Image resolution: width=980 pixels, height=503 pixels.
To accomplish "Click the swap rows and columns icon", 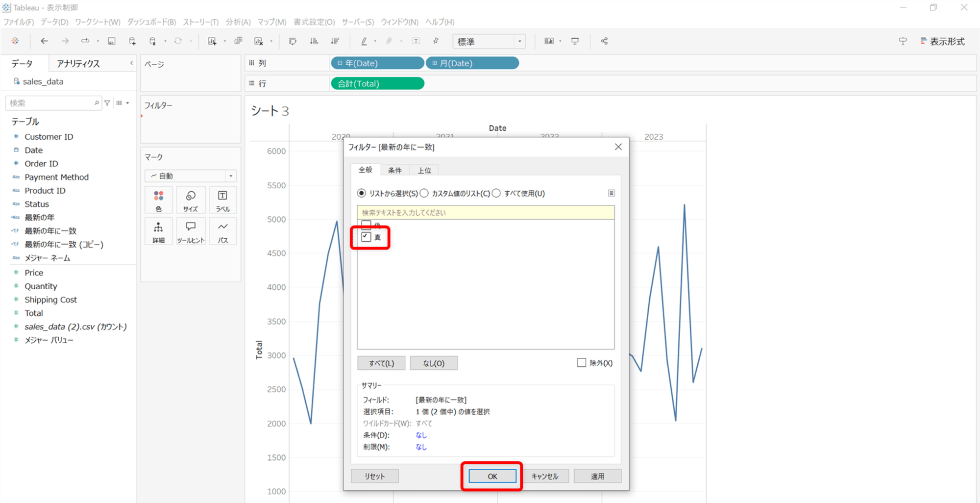I will (293, 41).
